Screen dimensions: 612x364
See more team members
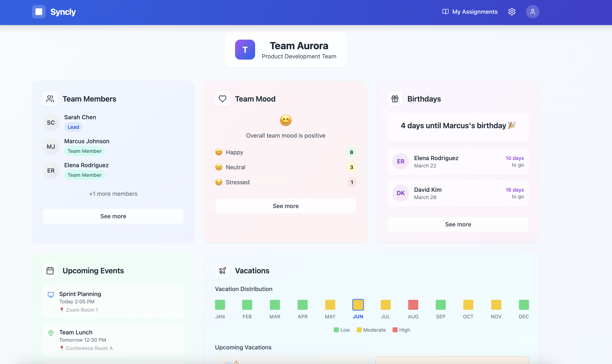(x=113, y=216)
